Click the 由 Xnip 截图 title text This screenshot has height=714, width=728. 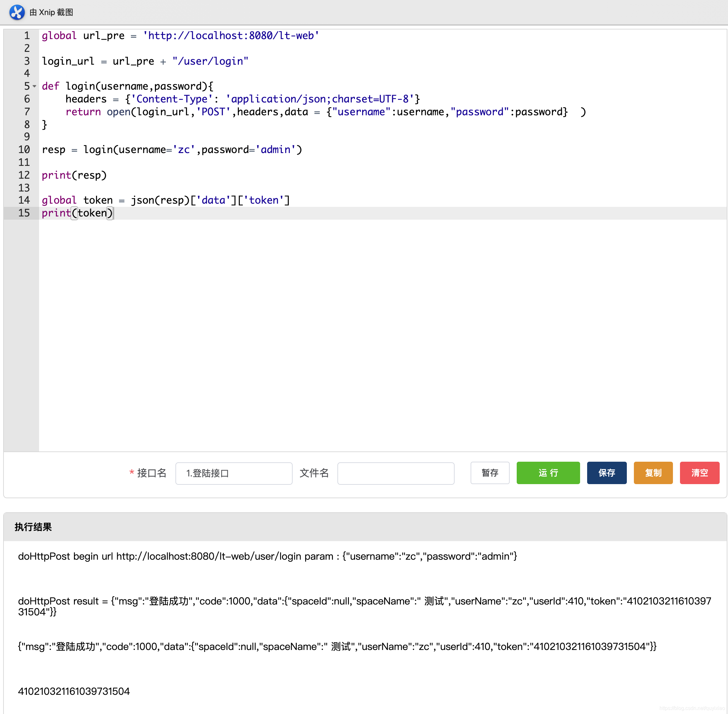tap(51, 12)
